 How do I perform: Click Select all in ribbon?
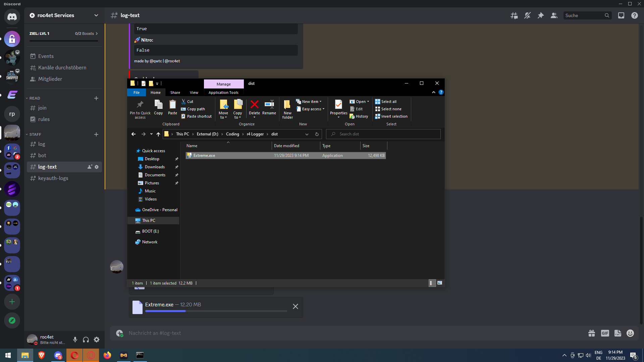388,102
